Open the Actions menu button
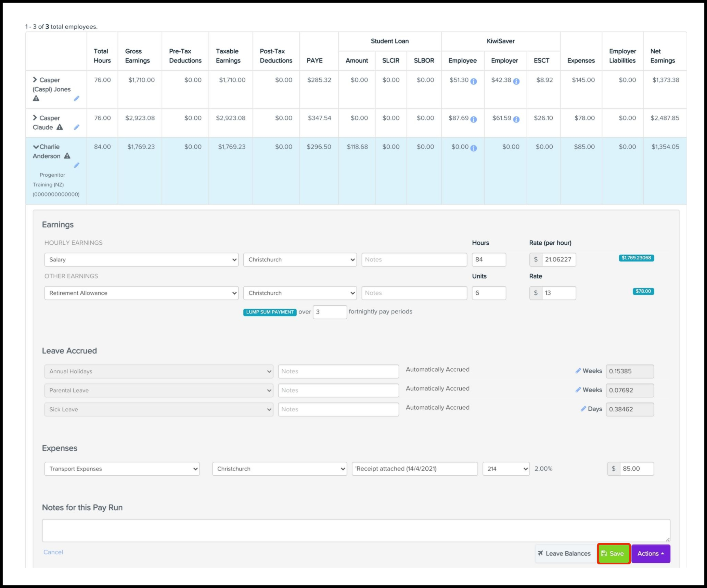Screen dimensions: 707x588 pos(650,553)
